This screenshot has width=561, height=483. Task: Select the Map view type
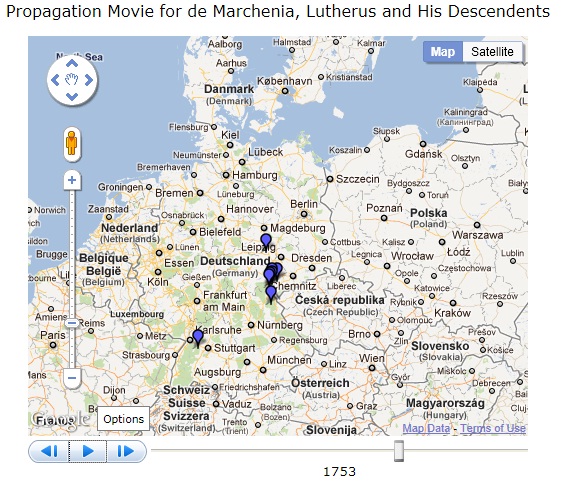click(443, 52)
